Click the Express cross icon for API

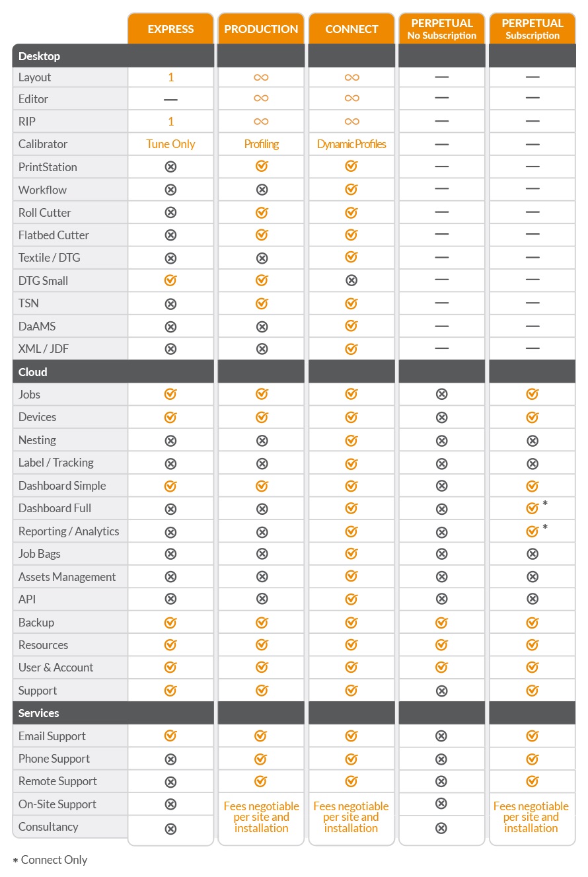(170, 599)
